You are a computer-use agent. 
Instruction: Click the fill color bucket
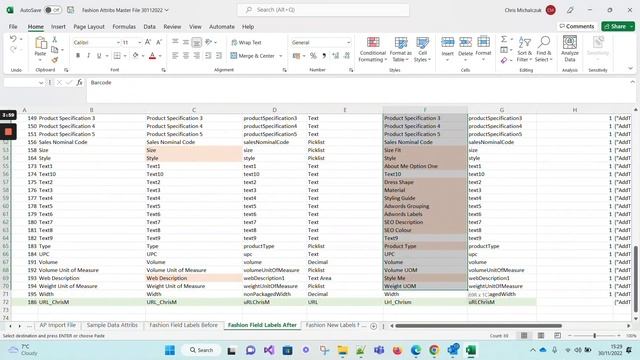coord(135,56)
